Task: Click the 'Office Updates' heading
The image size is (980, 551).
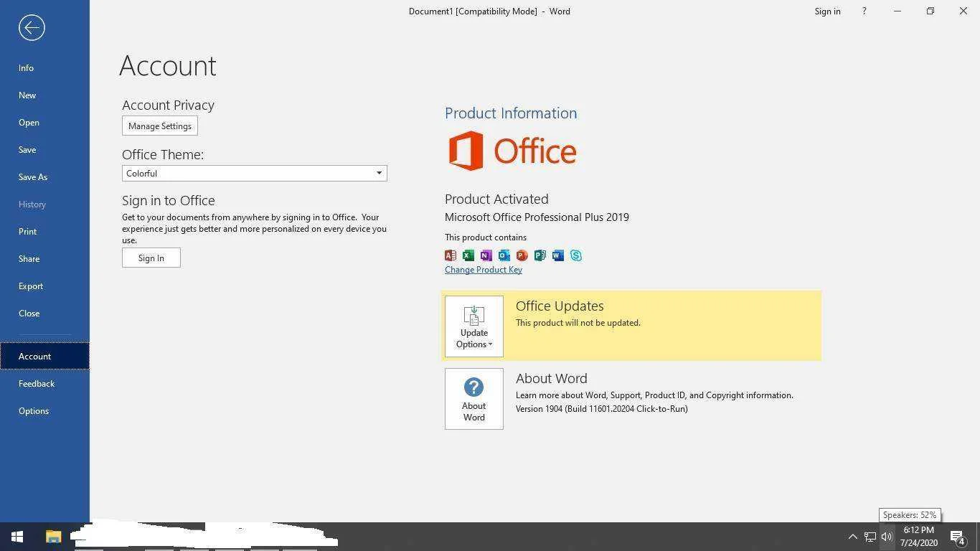Action: coord(560,306)
